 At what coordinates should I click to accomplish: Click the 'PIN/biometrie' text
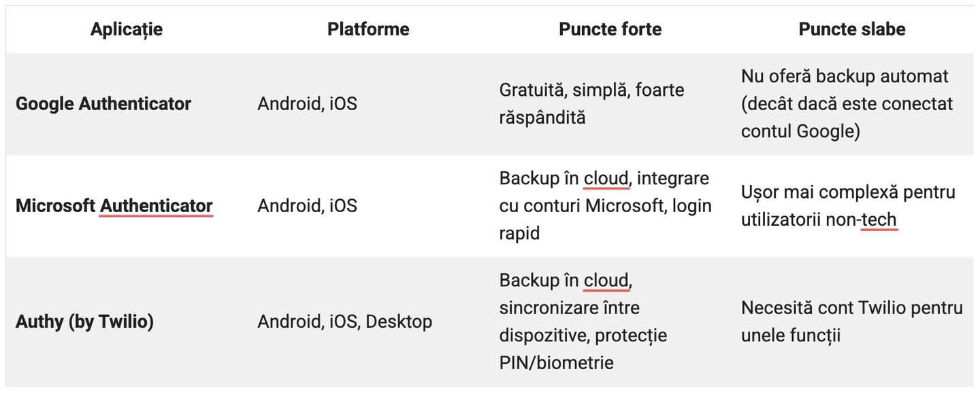(x=556, y=362)
